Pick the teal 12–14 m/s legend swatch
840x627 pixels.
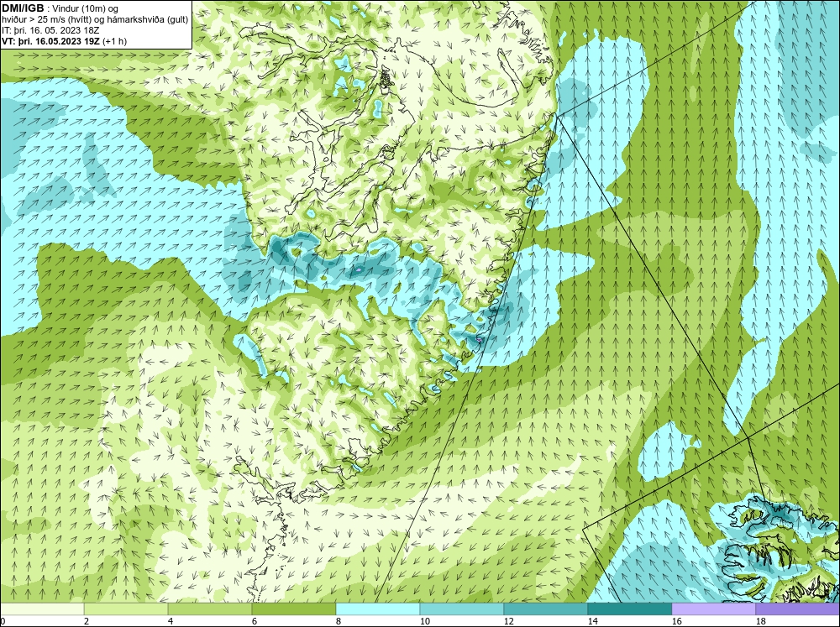[545, 609]
